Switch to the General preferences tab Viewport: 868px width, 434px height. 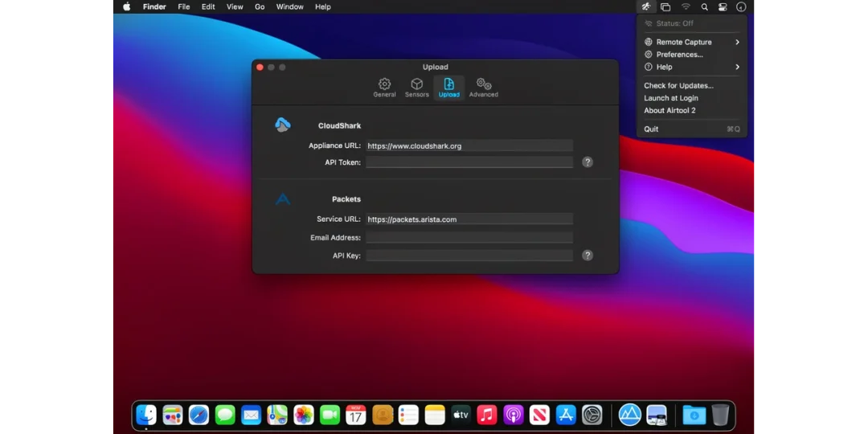click(x=384, y=88)
